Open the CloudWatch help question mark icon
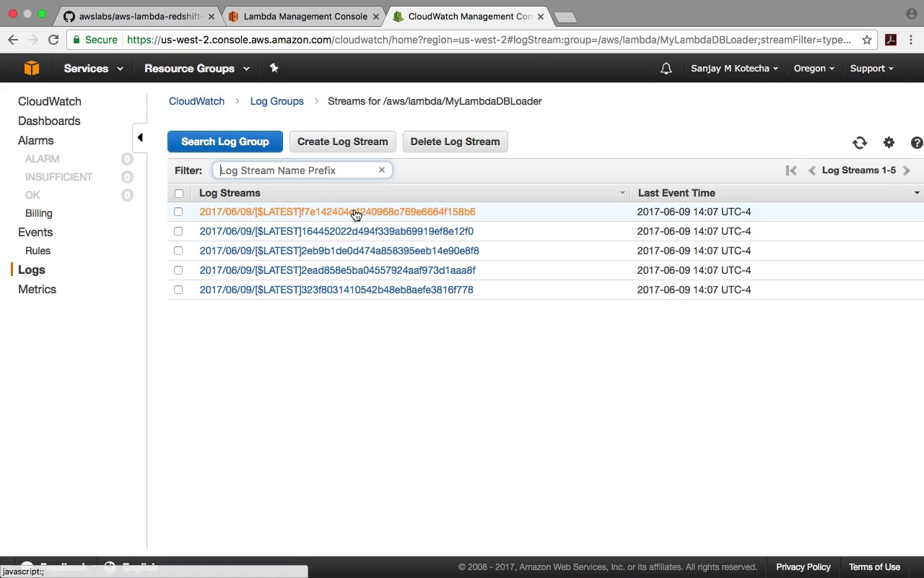Image resolution: width=924 pixels, height=578 pixels. [917, 142]
